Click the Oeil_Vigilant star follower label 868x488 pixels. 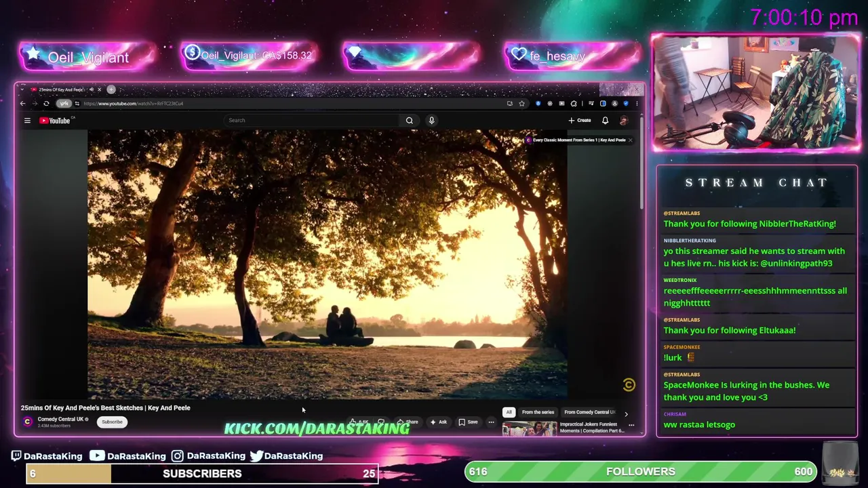click(x=88, y=58)
